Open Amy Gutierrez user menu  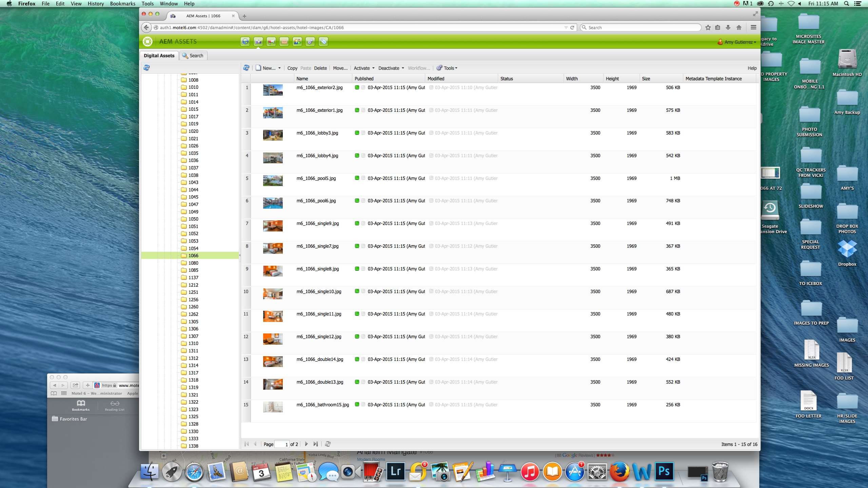737,42
